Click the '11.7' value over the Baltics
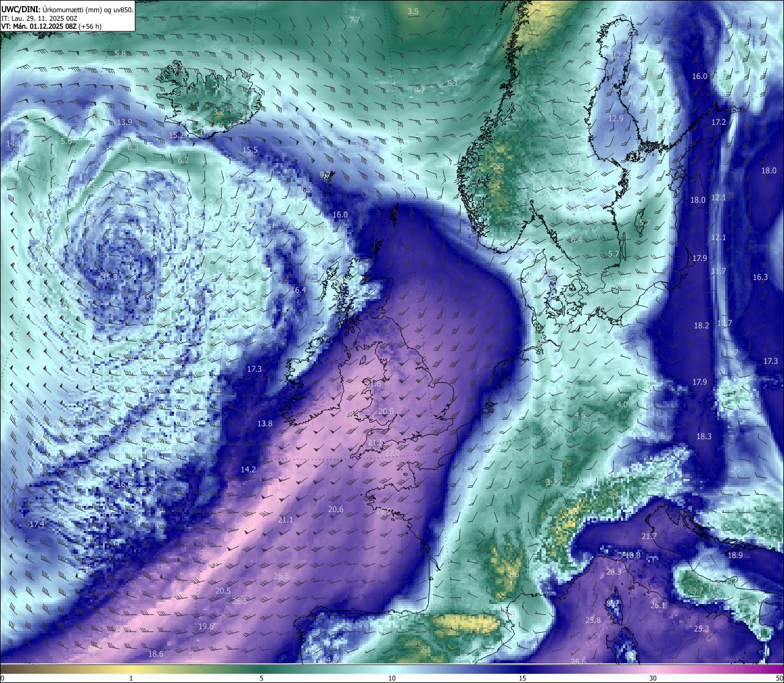The image size is (784, 683). tap(718, 271)
